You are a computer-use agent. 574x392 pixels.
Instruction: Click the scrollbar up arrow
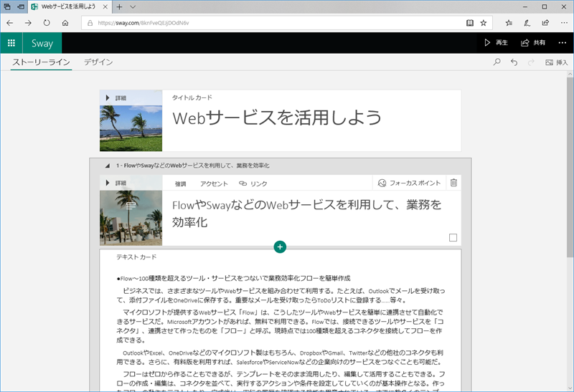point(570,75)
